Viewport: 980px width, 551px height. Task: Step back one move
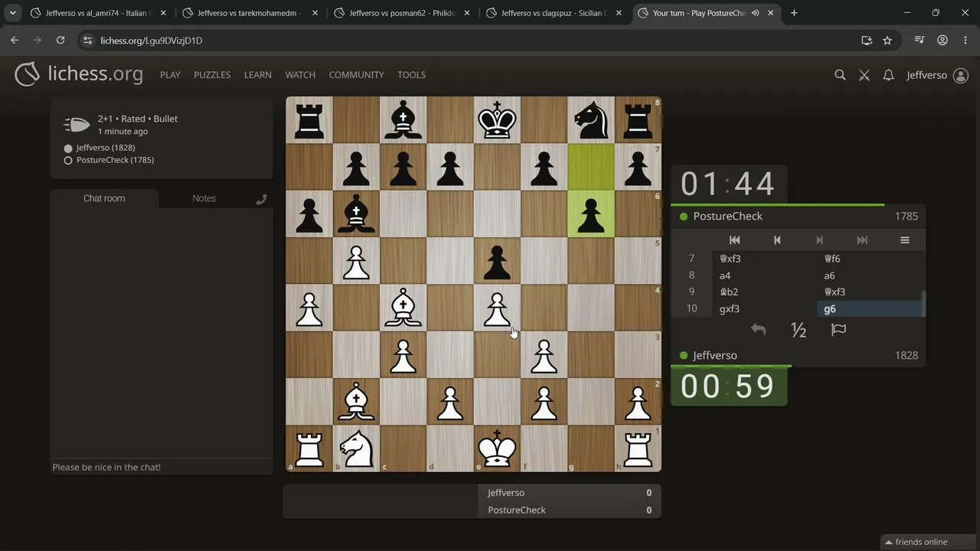click(777, 240)
